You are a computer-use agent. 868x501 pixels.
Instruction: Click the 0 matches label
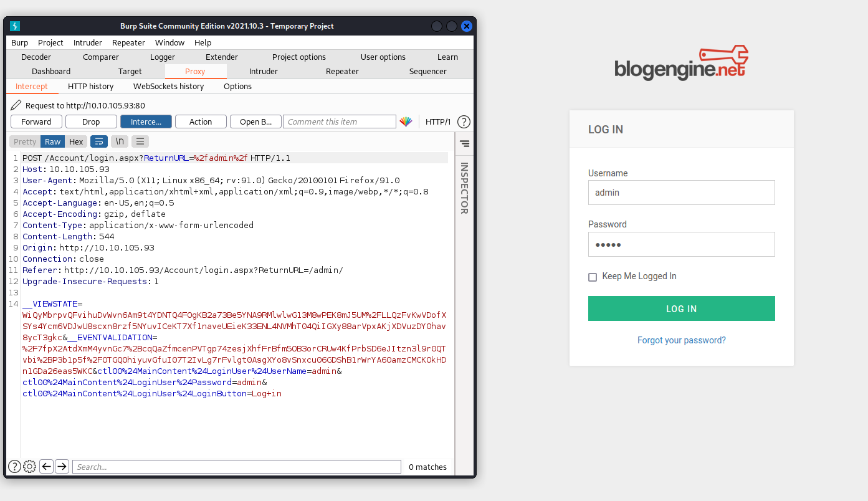(x=427, y=467)
